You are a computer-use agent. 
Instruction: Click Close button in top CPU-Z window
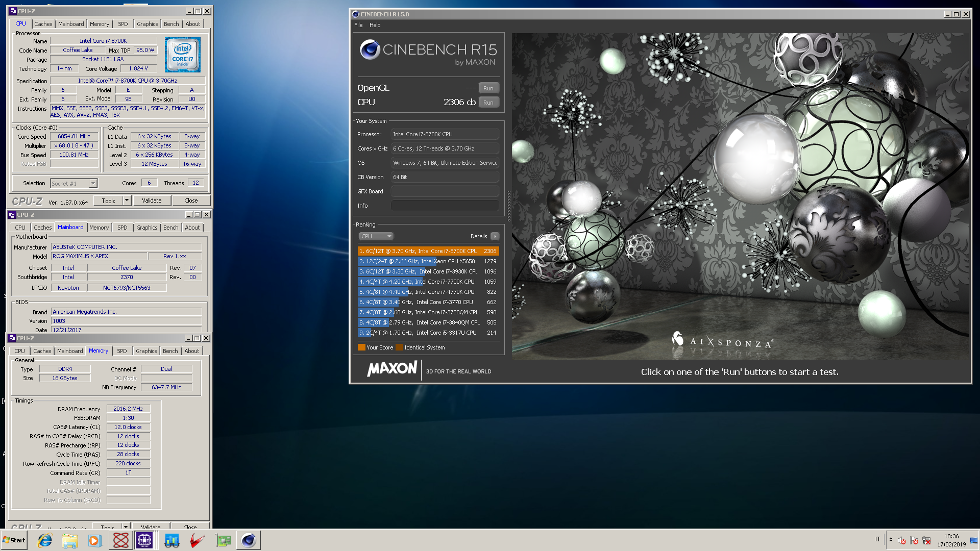(191, 201)
